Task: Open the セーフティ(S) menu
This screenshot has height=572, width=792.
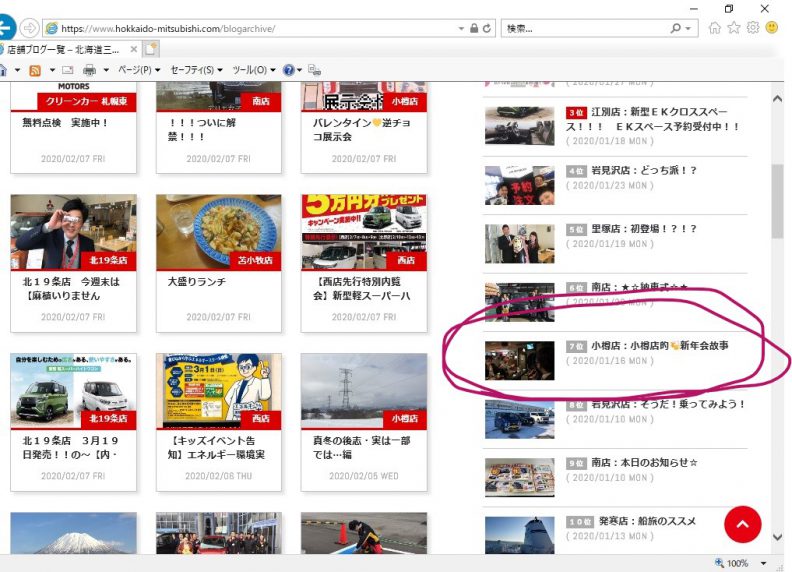Action: click(x=196, y=70)
